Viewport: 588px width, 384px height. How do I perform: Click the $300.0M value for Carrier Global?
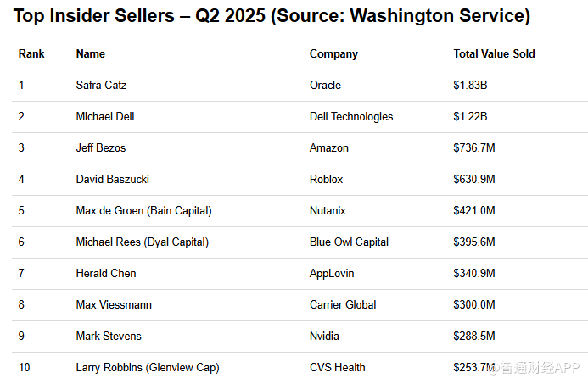point(474,305)
